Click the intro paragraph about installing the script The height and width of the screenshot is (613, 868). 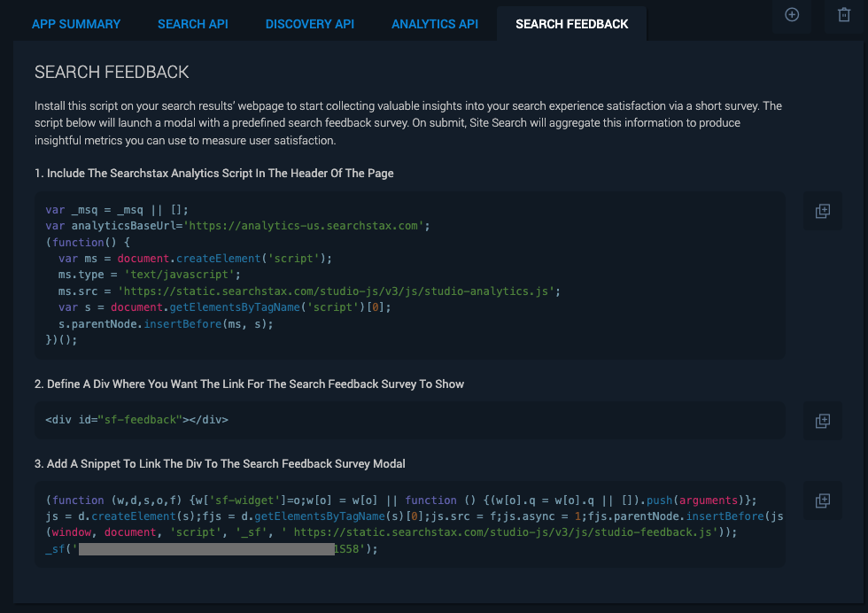(408, 123)
